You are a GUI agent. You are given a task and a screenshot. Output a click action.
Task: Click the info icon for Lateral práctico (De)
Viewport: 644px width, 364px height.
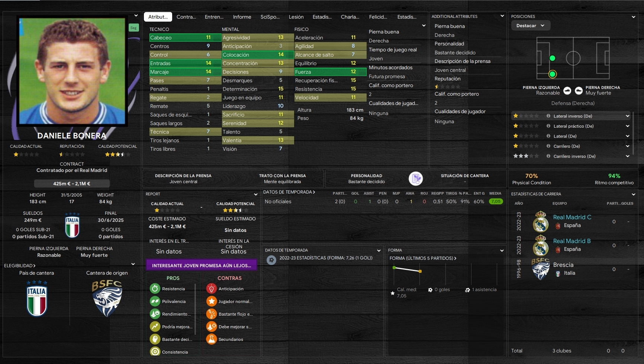[x=548, y=126]
